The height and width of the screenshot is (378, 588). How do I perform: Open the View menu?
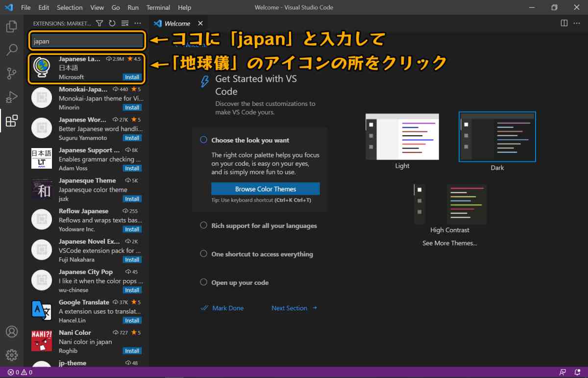(97, 7)
